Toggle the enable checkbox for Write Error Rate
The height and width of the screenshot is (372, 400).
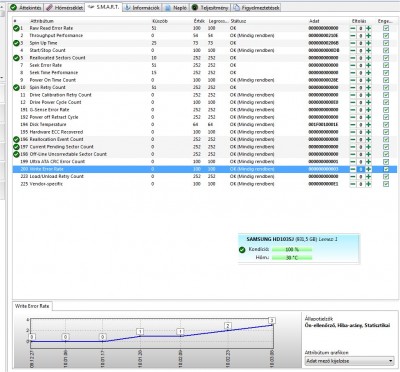point(386,169)
